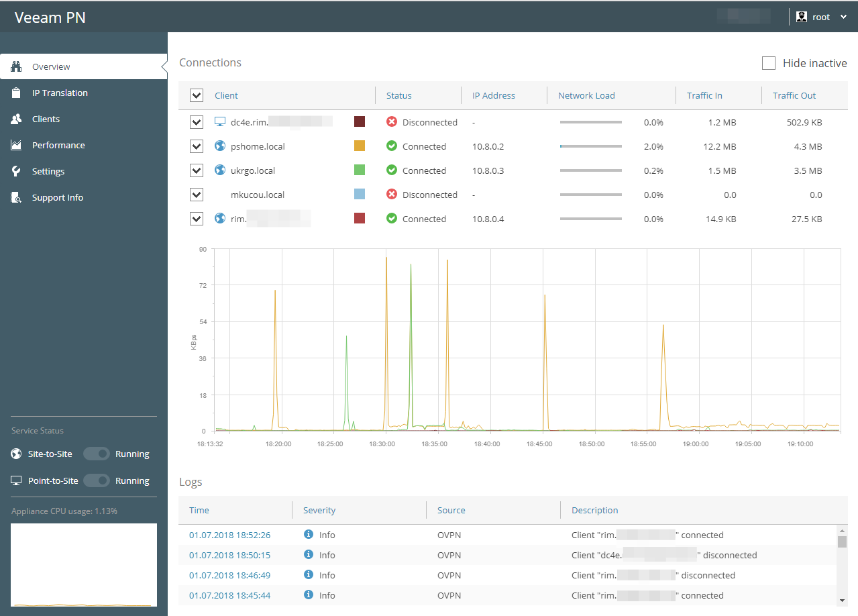Viewport: 858px width, 616px height.
Task: Open the root user dropdown arrow
Action: click(x=844, y=17)
